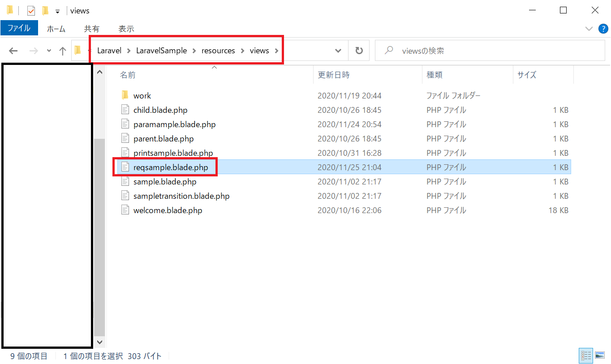Screen dimensions: 611x364
Task: Expand the ribbon with the chevron
Action: point(589,29)
